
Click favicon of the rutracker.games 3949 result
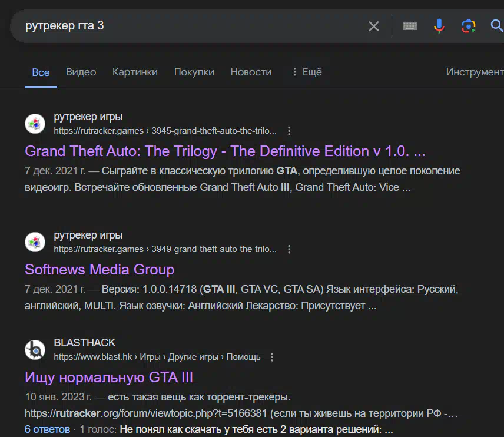click(35, 242)
